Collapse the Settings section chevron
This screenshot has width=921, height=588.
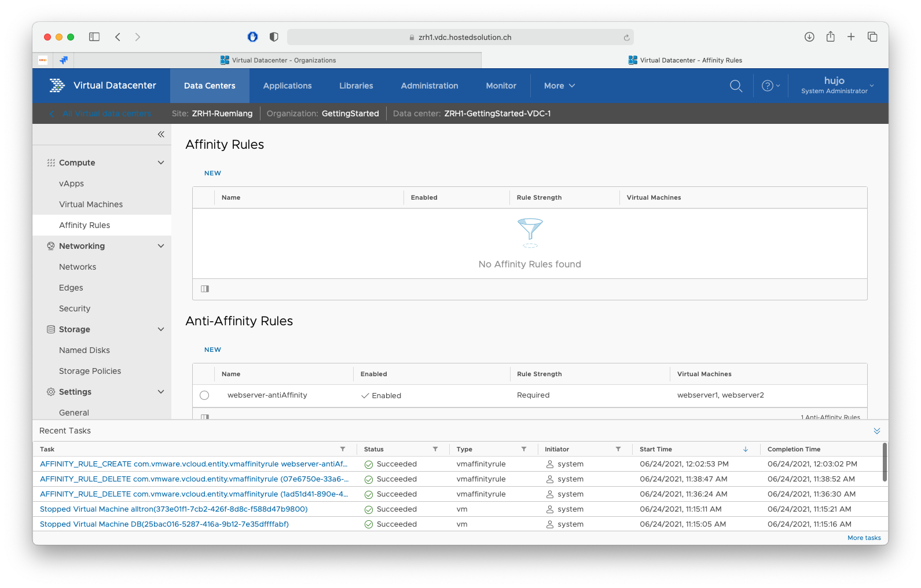pos(161,392)
